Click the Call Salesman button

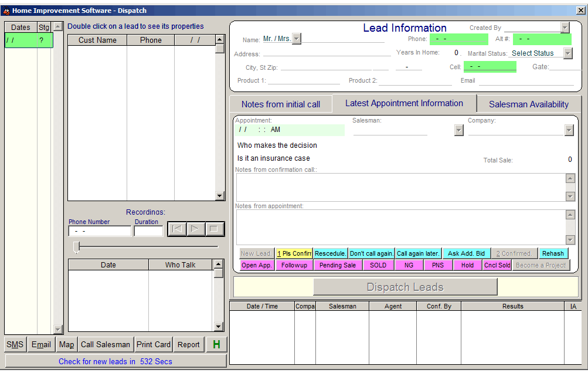pos(106,344)
